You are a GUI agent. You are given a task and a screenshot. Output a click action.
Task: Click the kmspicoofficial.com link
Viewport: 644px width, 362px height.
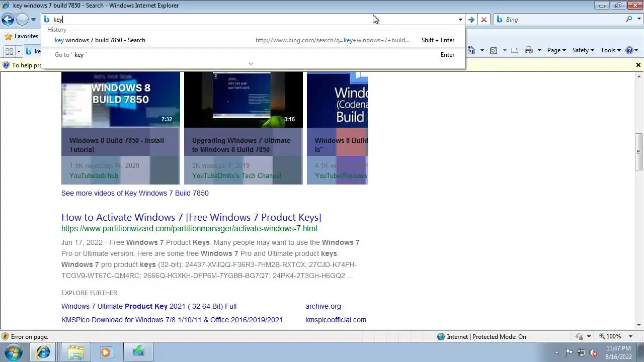tap(336, 320)
